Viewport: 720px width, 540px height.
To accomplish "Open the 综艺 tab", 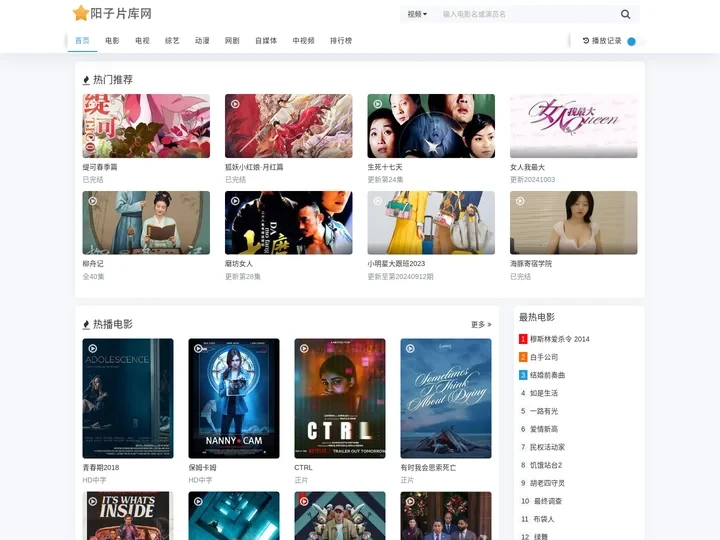I will tap(172, 41).
